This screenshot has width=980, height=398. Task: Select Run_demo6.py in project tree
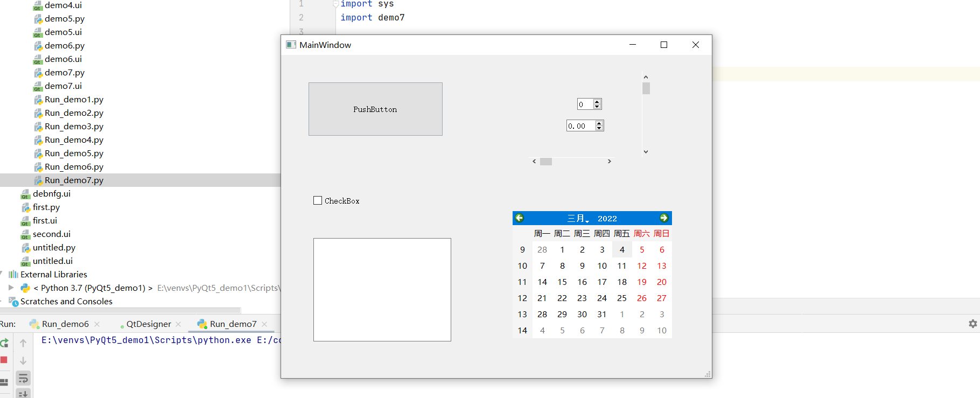pos(74,166)
